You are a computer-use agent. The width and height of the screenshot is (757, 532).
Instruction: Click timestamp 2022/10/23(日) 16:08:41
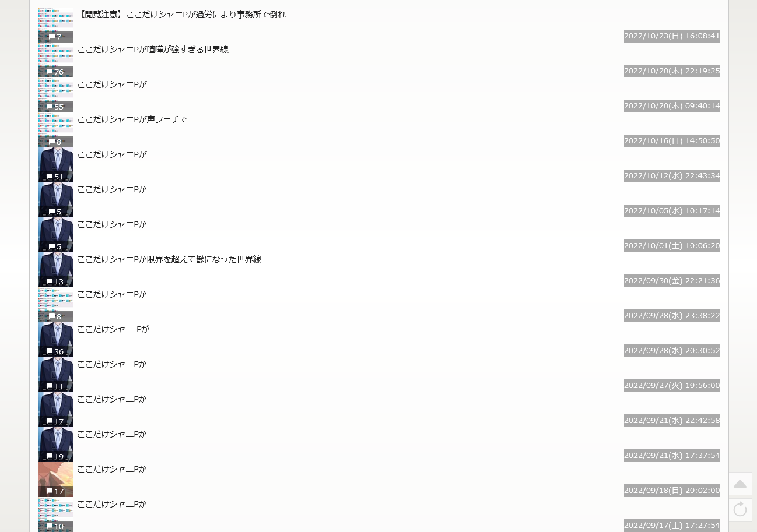pos(672,36)
